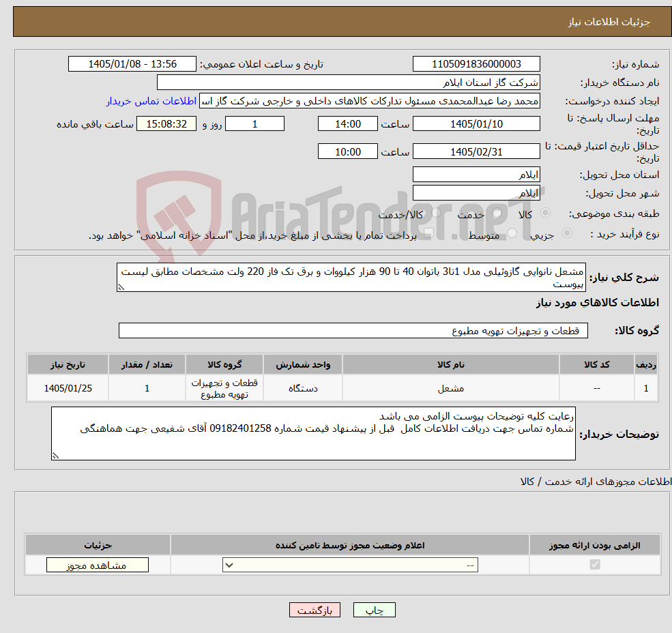Select the خدمت radio button

497,213
